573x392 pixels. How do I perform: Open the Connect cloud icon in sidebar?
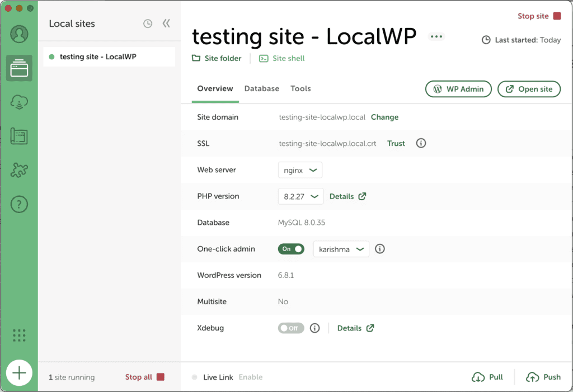click(19, 102)
